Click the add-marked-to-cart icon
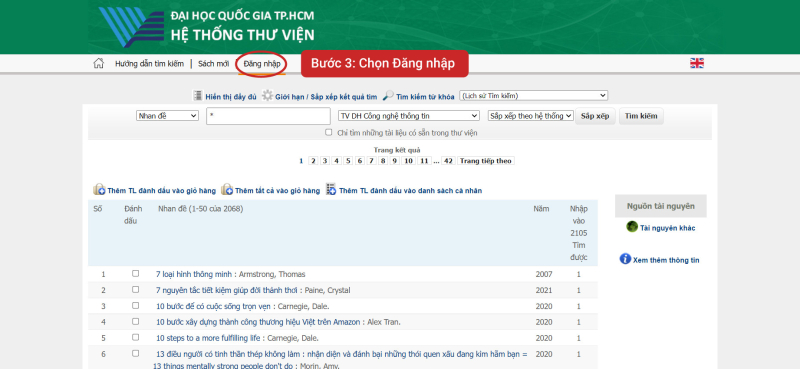This screenshot has width=800, height=369. coord(99,190)
